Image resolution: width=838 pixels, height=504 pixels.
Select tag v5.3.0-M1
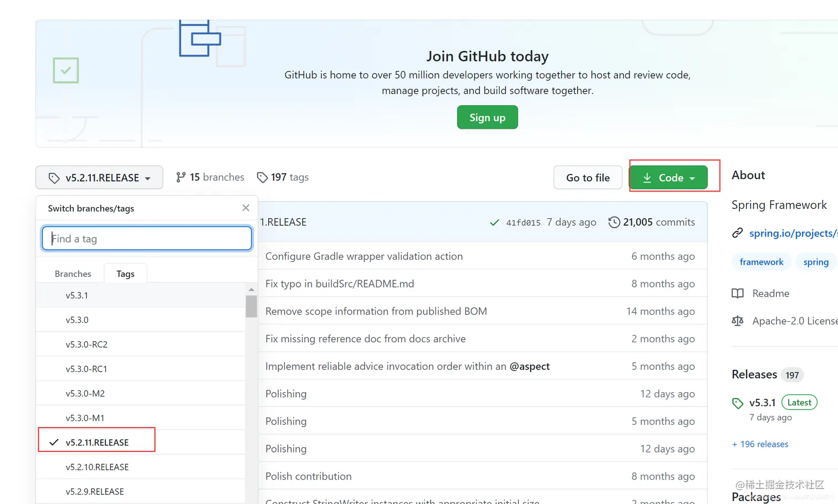pyautogui.click(x=141, y=418)
